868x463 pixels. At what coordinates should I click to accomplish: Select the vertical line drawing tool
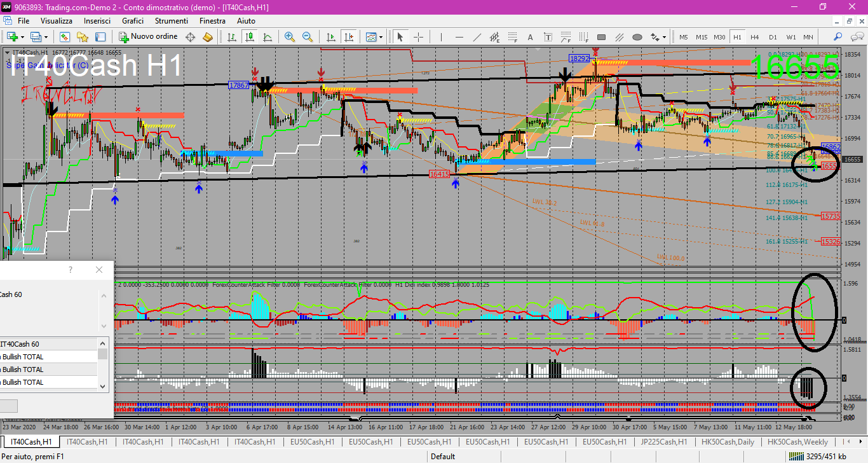point(440,37)
